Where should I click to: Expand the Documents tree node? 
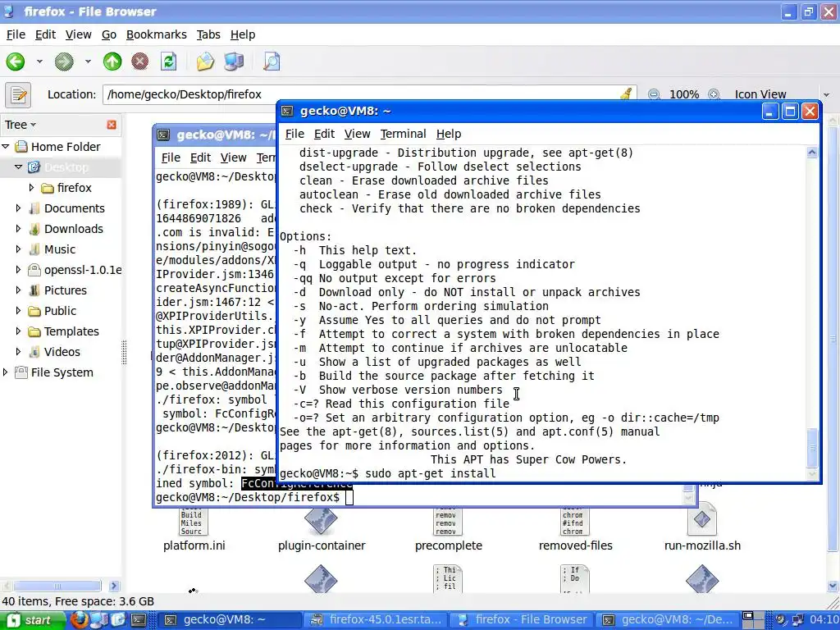coord(18,208)
